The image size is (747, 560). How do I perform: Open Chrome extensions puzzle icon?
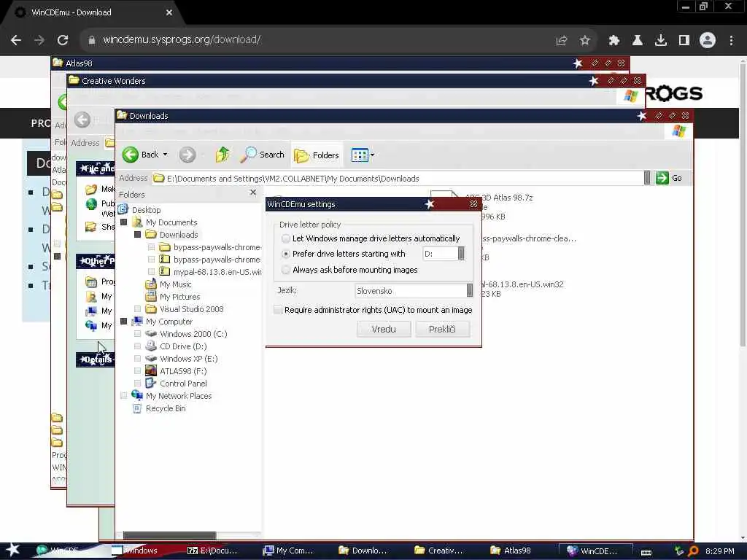614,41
